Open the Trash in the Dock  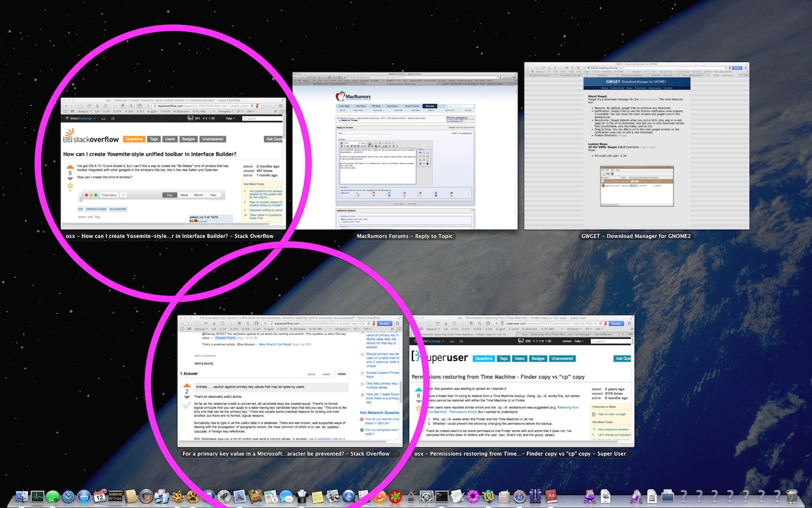792,496
